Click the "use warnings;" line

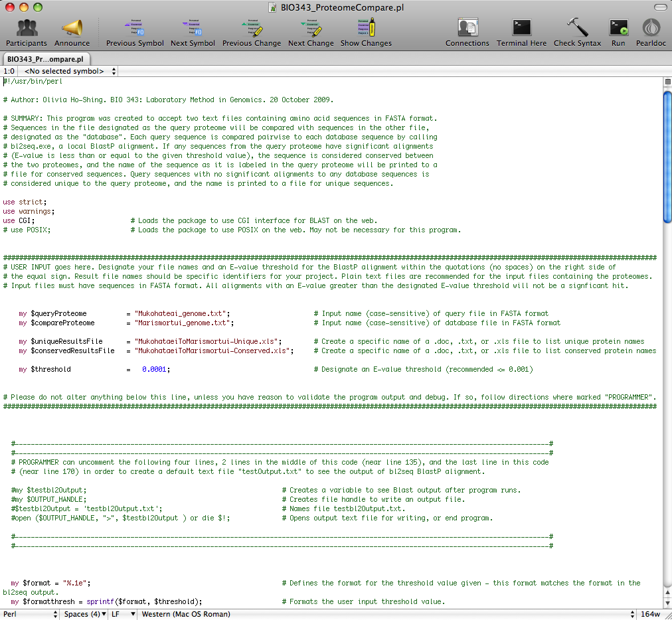point(29,211)
